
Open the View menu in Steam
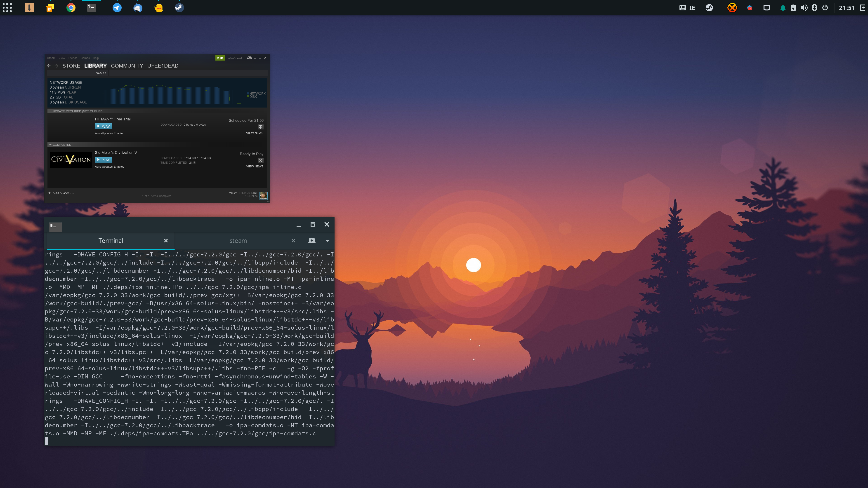pos(62,58)
